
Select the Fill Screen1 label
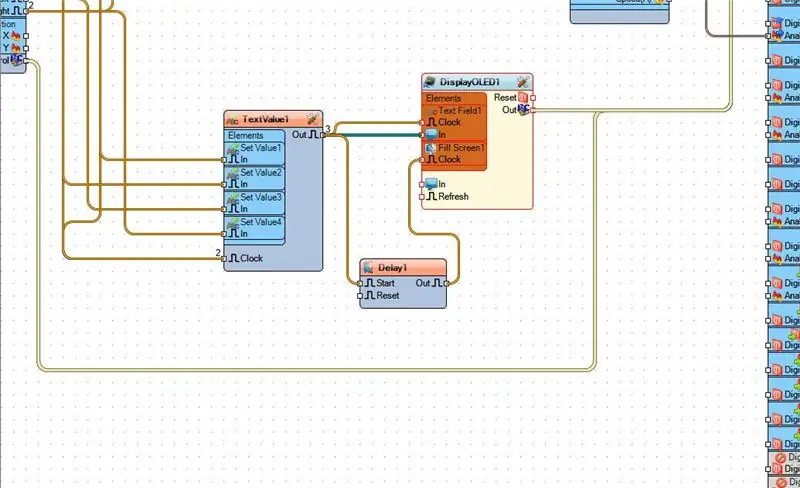pos(461,148)
